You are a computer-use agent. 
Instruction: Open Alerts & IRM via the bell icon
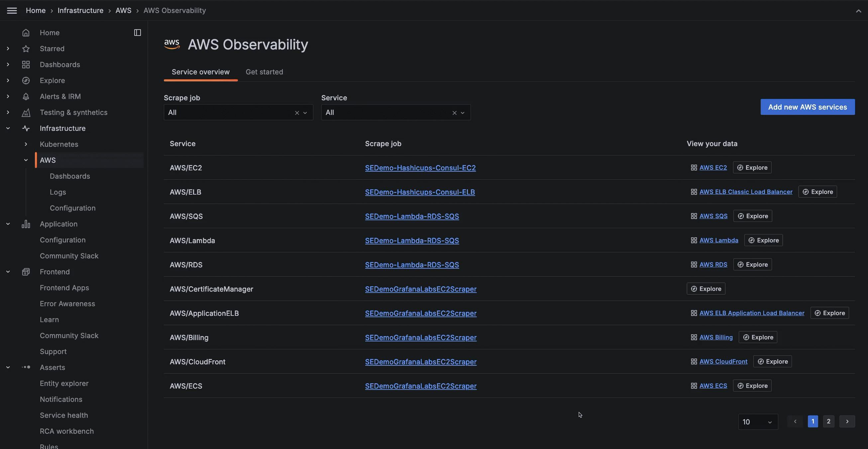pos(26,96)
